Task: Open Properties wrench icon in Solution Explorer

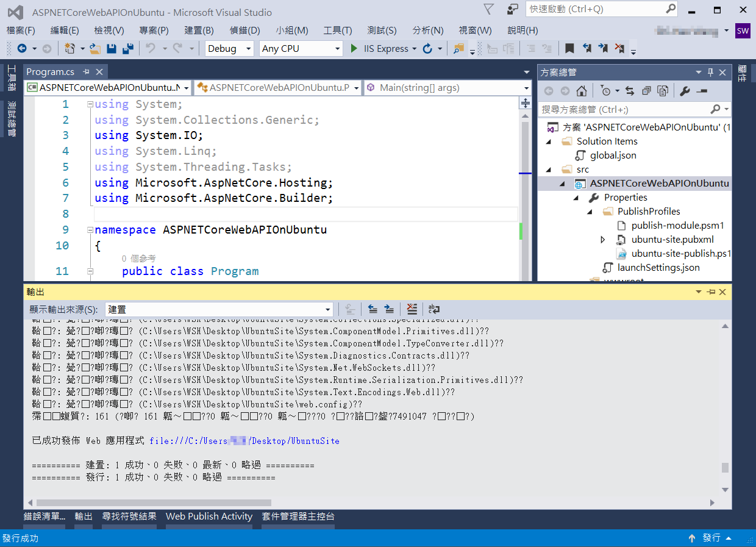Action: (x=685, y=91)
